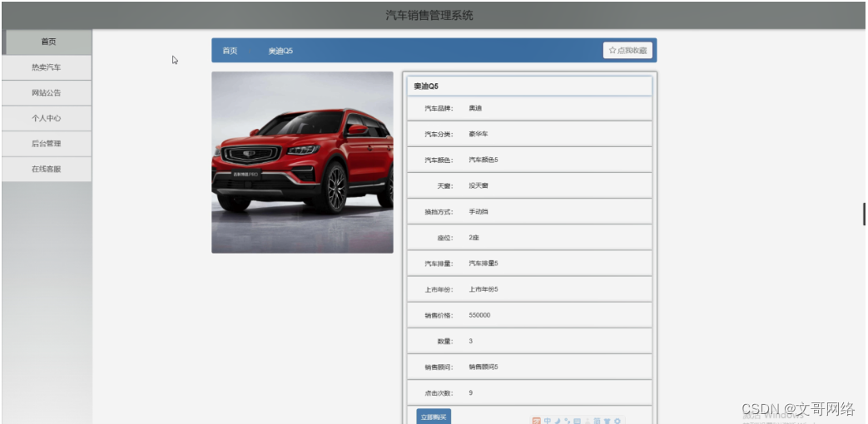Click the 销售顾问 value 销售顾问5

click(483, 367)
